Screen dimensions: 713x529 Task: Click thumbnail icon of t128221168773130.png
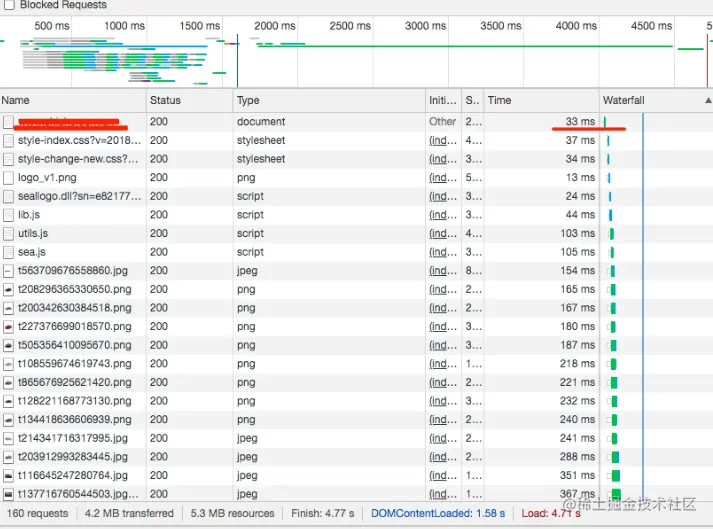coord(8,402)
